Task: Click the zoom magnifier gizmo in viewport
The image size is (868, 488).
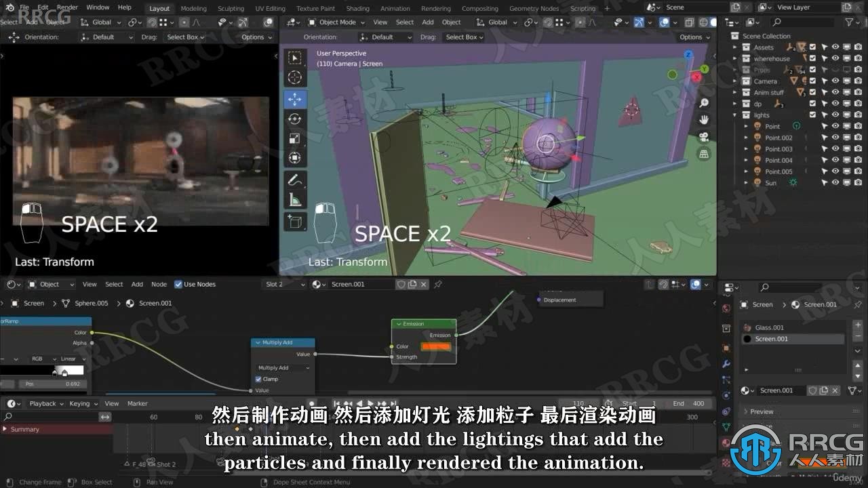Action: click(704, 102)
